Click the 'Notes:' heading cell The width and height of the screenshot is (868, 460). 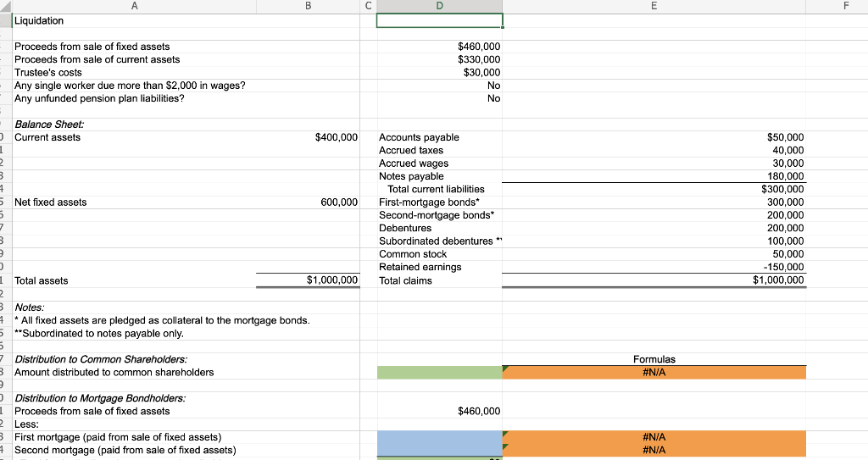pyautogui.click(x=30, y=308)
